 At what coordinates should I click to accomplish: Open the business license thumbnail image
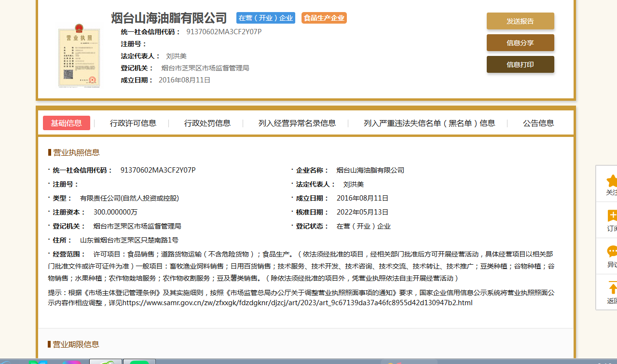(78, 55)
